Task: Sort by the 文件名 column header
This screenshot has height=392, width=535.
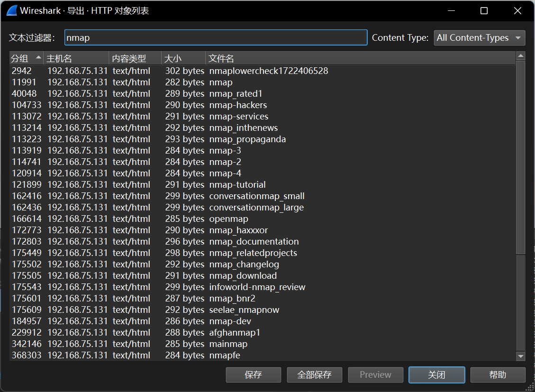Action: [360, 58]
